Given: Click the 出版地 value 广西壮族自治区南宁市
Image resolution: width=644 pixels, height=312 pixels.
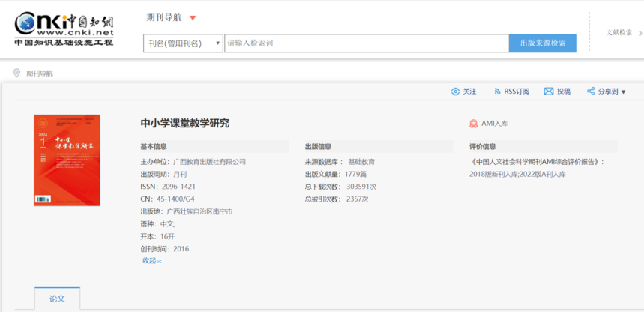Looking at the screenshot, I should [x=199, y=211].
